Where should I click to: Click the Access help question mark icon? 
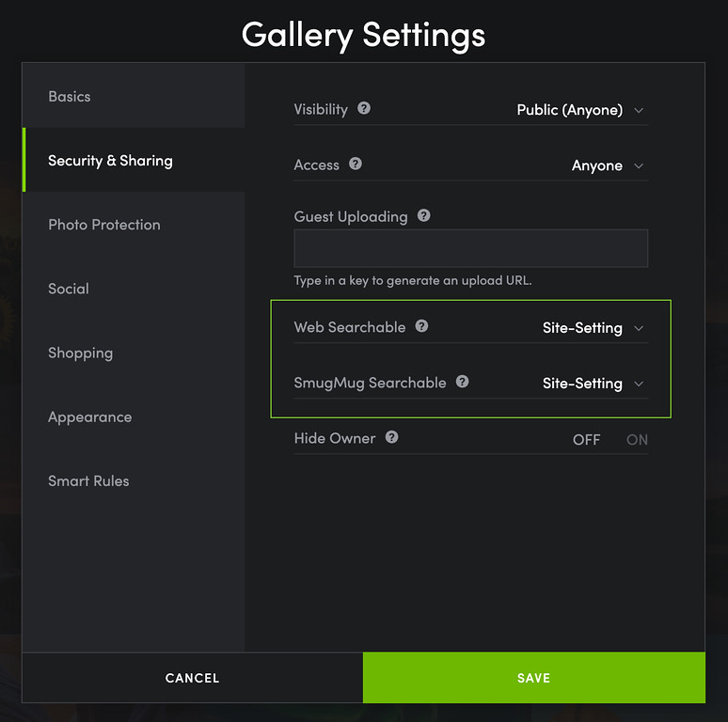pyautogui.click(x=356, y=164)
